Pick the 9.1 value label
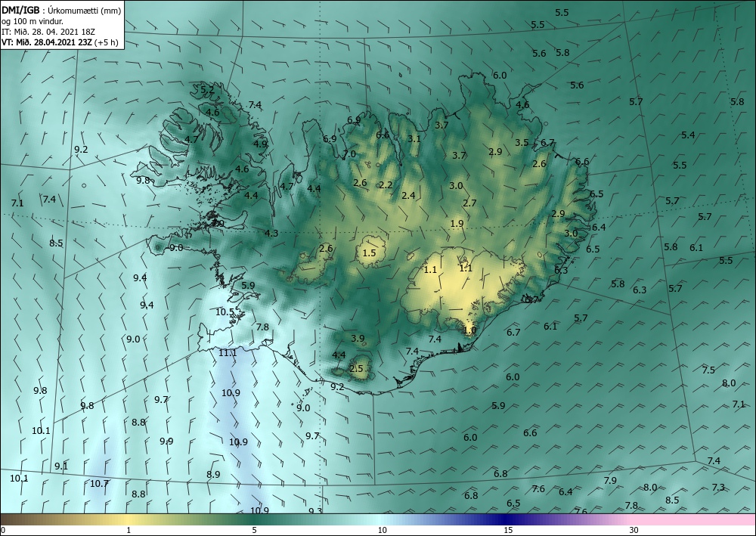Screen dimensions: 756x536 [61, 466]
